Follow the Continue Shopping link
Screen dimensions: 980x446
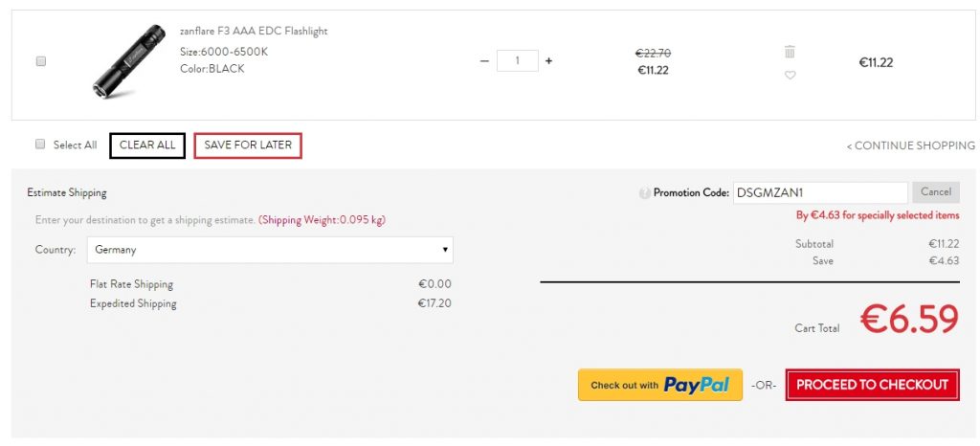click(910, 145)
